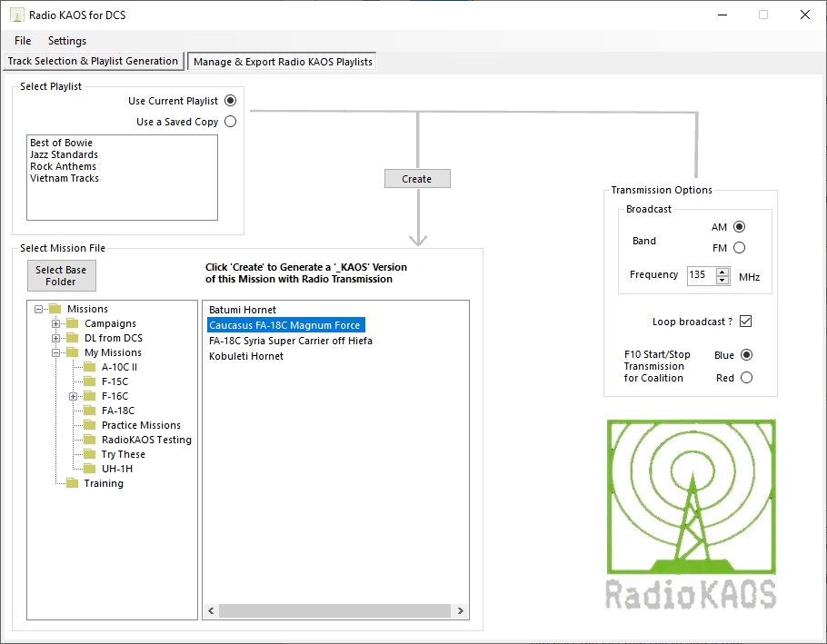The width and height of the screenshot is (827, 644).
Task: Click the Training folder icon
Action: coord(72,483)
